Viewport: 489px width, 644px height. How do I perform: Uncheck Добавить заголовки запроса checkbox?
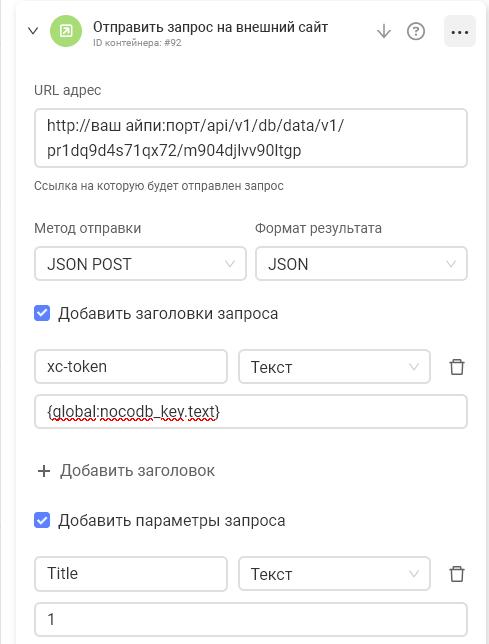[42, 313]
